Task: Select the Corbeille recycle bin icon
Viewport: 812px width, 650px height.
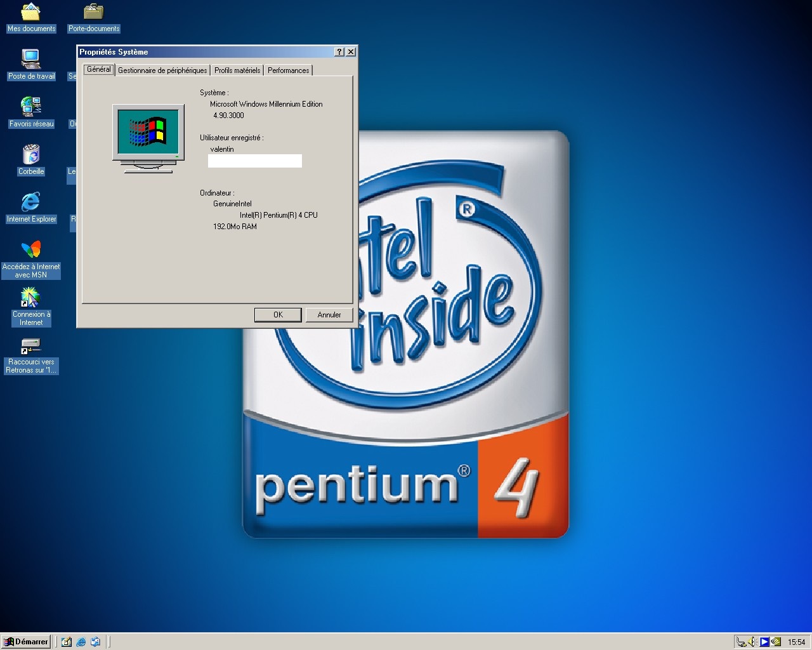Action: (31, 155)
